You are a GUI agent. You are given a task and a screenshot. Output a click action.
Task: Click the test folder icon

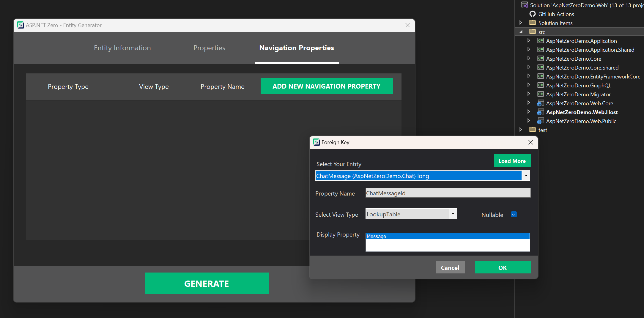click(533, 130)
